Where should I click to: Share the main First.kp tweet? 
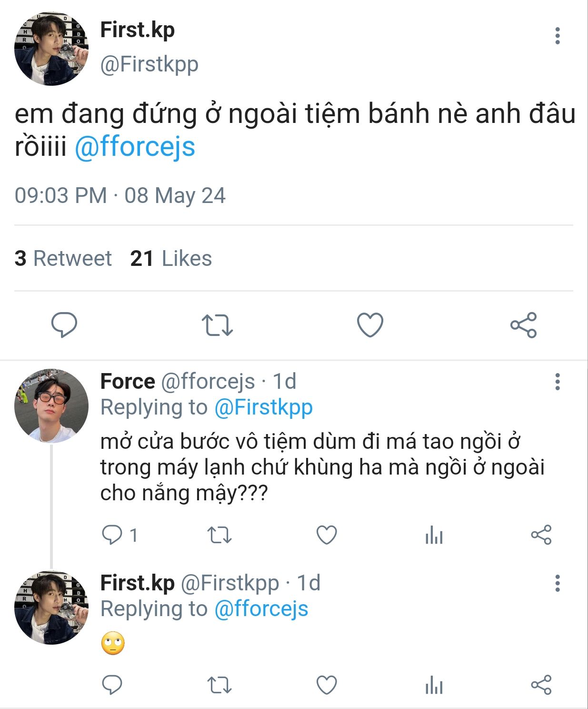[x=523, y=325]
